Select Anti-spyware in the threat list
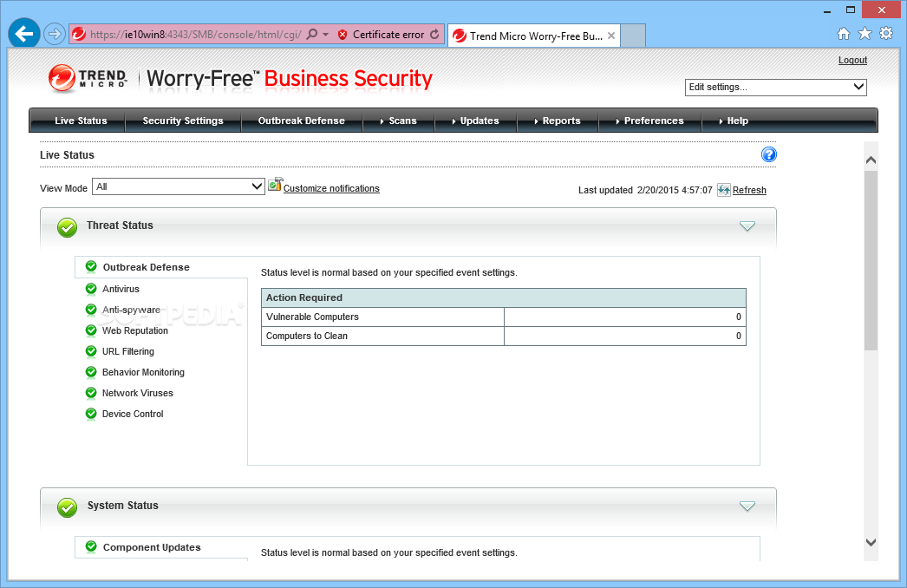The height and width of the screenshot is (588, 907). click(x=131, y=310)
